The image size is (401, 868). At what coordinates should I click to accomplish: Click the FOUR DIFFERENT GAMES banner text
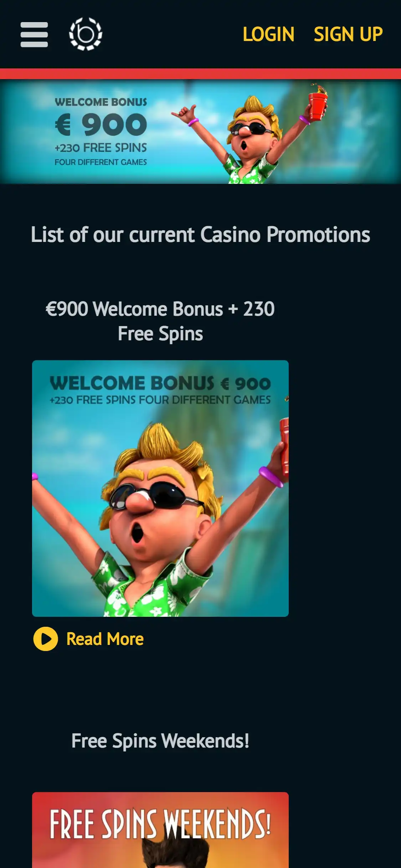(x=101, y=162)
